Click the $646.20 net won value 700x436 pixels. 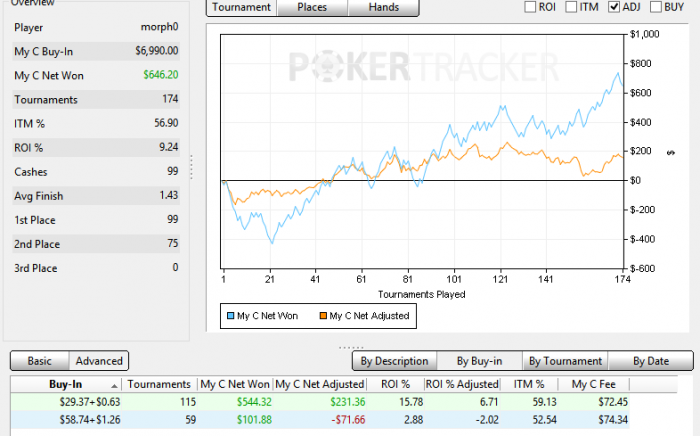(161, 75)
